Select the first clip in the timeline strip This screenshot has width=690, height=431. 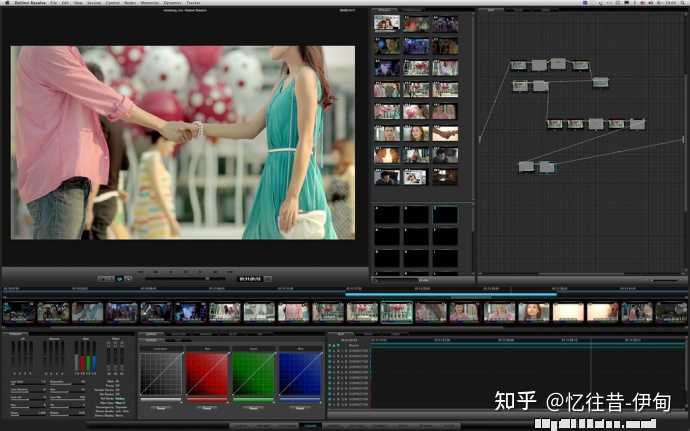(x=19, y=313)
